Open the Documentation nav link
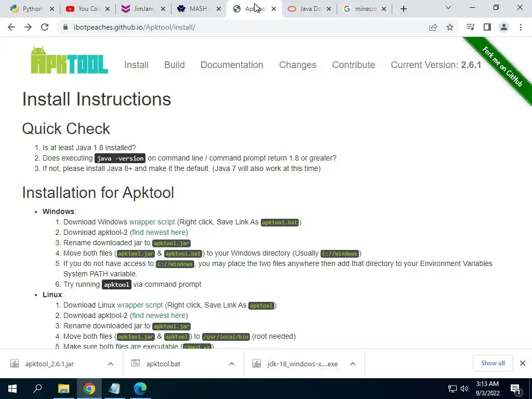Screen dimensions: 532x399 coord(232,65)
